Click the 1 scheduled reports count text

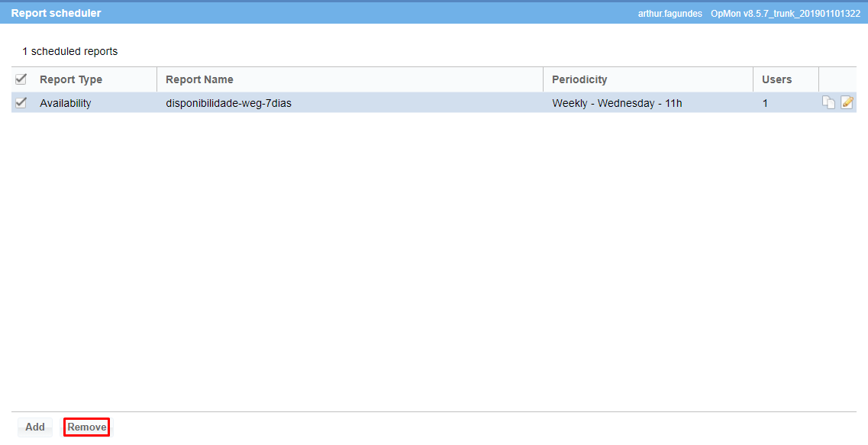[x=70, y=52]
